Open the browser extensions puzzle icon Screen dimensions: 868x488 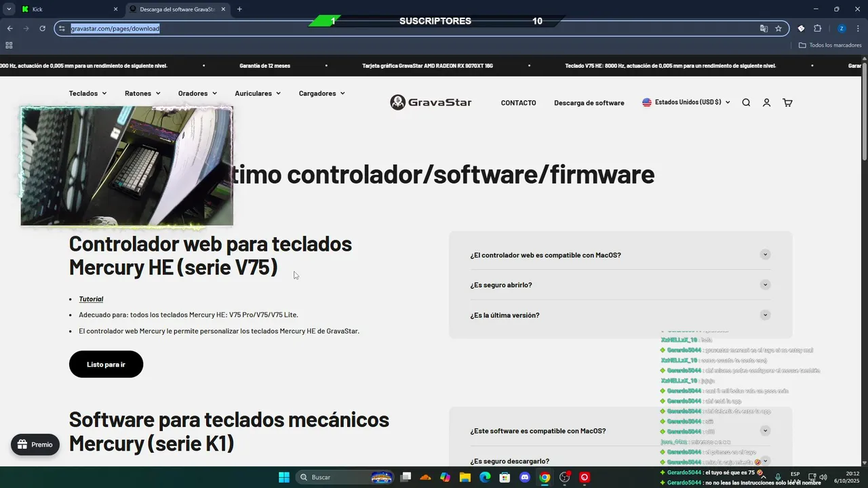817,28
